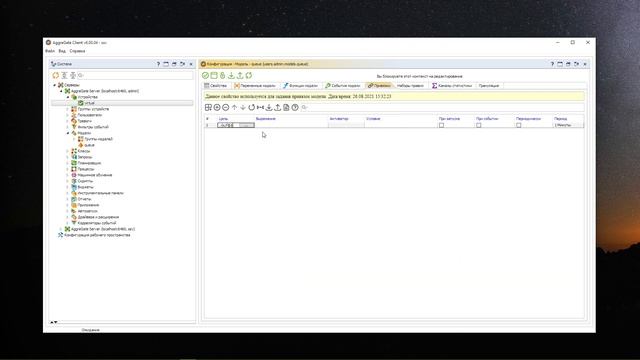Expand the "Тревоги" node
The height and width of the screenshot is (360, 640).
pos(68,121)
